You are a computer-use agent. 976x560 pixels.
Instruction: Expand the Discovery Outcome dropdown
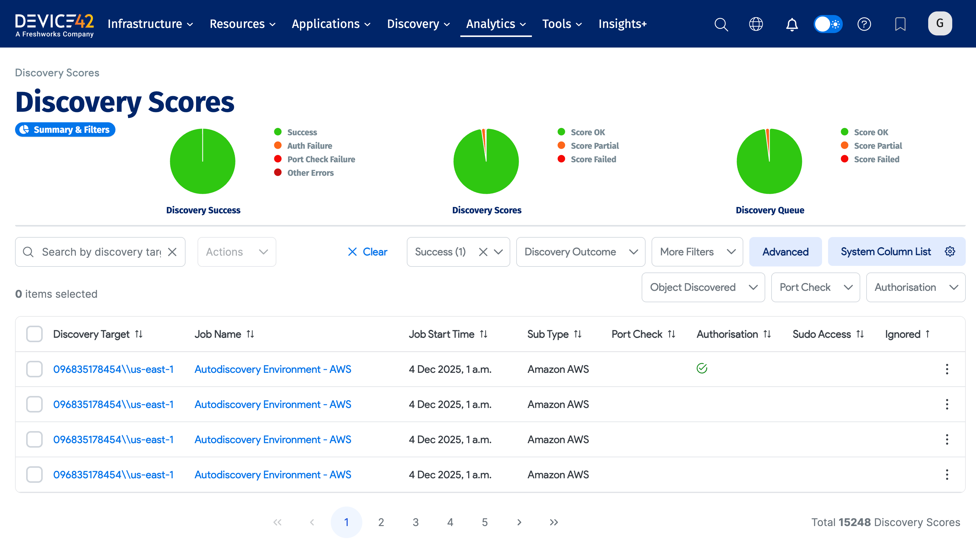click(580, 252)
